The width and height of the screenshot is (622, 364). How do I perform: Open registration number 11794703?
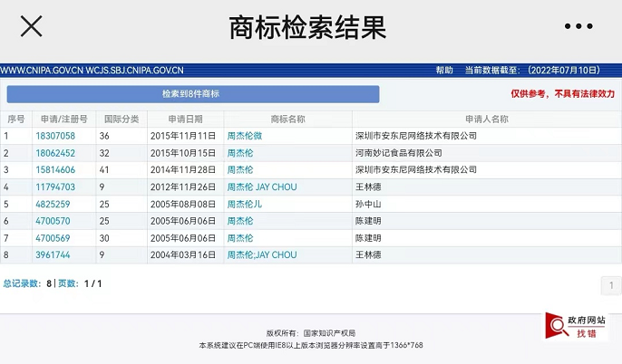[55, 187]
